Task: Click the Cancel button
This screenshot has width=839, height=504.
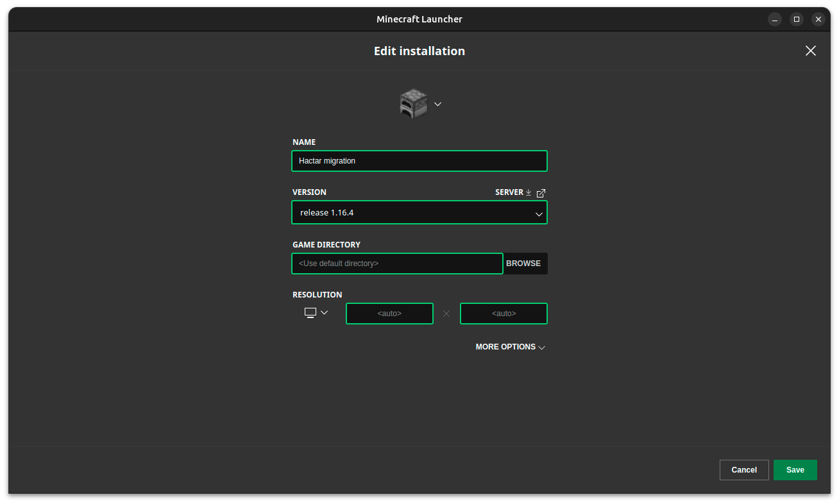Action: [744, 470]
